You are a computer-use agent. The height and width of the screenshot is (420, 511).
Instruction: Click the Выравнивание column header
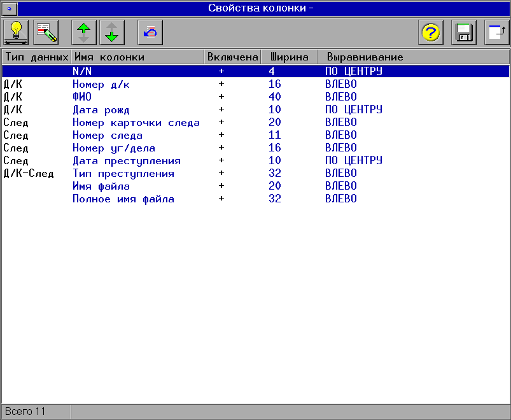[x=414, y=57]
